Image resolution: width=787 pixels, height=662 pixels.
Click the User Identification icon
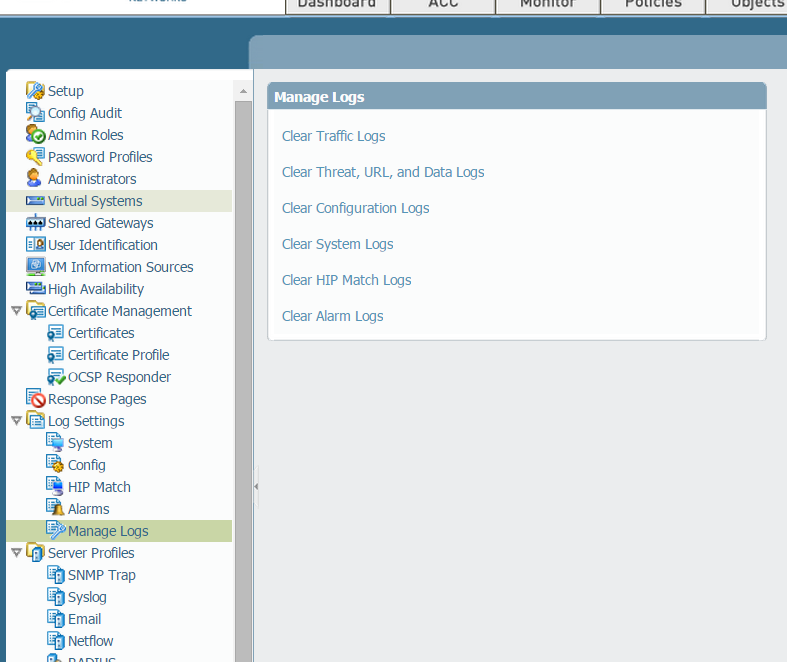35,245
